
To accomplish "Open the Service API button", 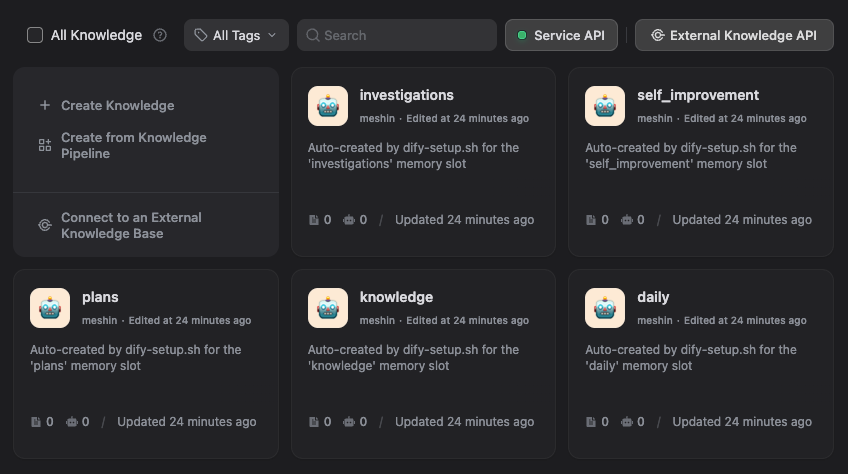I will (x=561, y=35).
